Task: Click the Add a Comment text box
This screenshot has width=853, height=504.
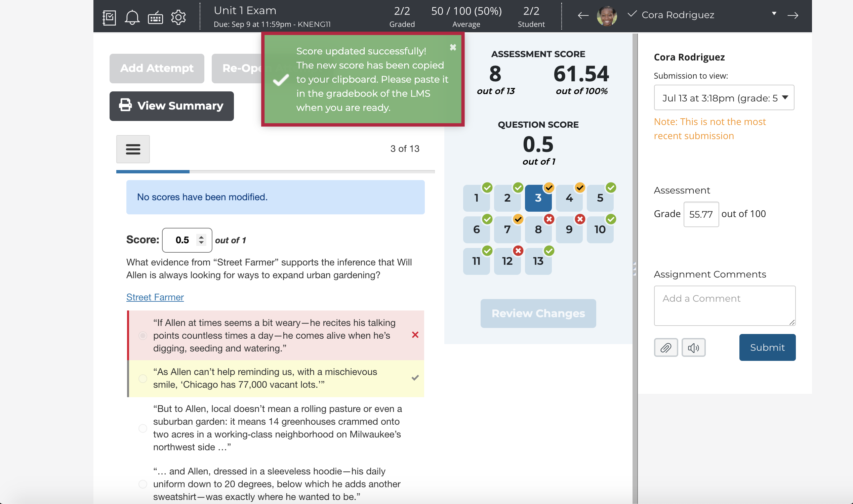Action: point(725,306)
